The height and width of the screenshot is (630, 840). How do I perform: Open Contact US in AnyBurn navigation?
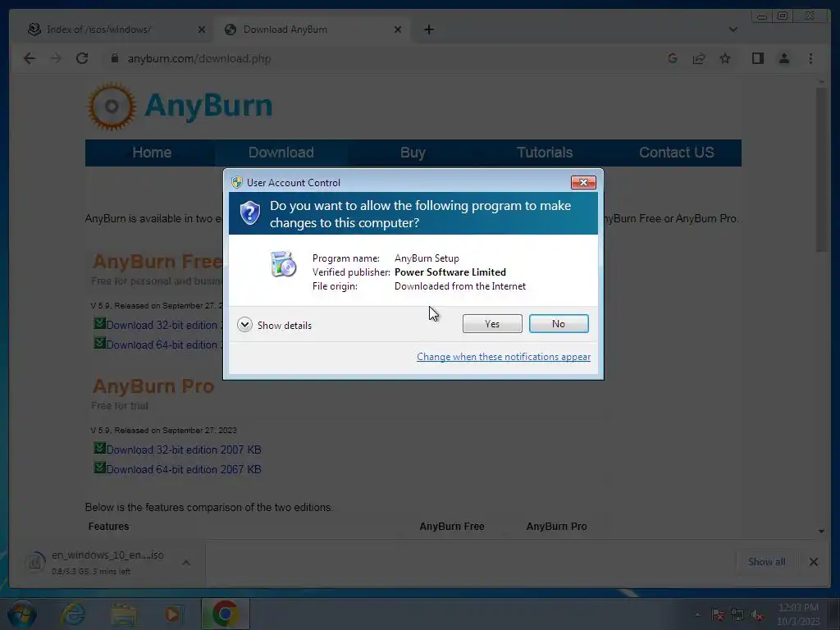(676, 153)
